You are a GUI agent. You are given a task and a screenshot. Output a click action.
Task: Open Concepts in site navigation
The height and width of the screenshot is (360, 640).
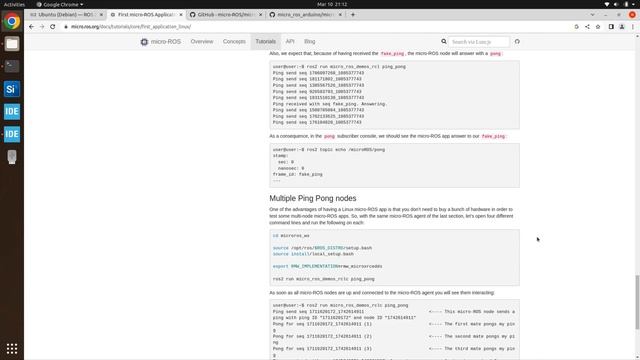[x=234, y=42]
